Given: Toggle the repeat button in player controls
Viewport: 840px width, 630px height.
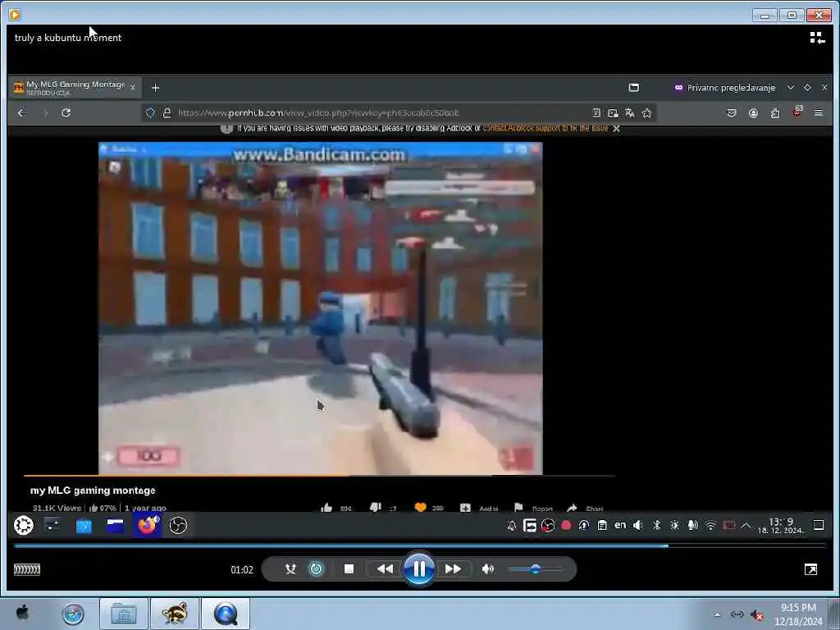Looking at the screenshot, I should 317,569.
